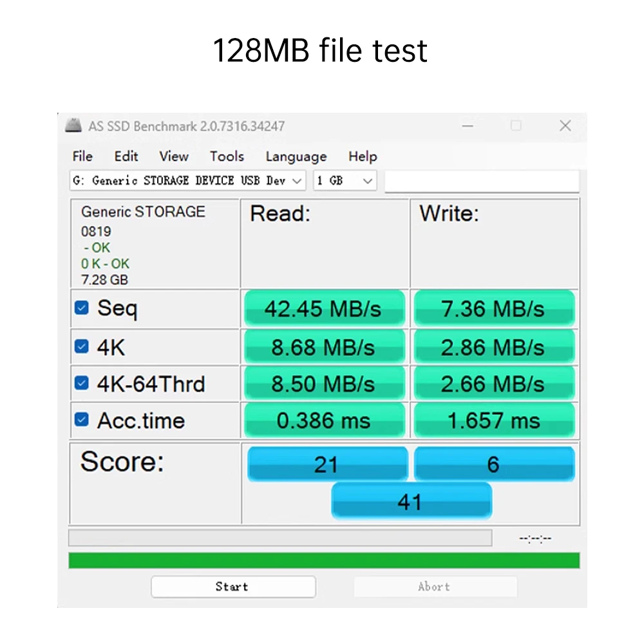644x644 pixels.
Task: Disable the 4K-64Thrd test checkbox
Action: pos(81,383)
